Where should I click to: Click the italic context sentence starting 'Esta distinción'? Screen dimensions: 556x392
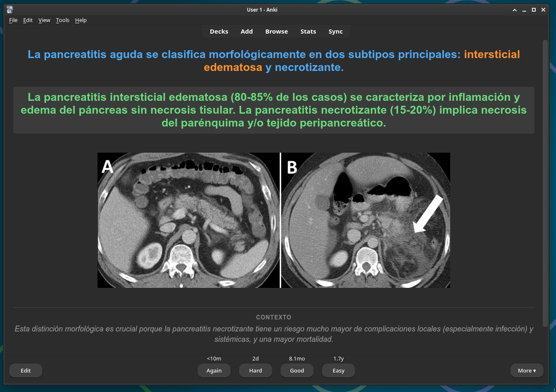[x=274, y=334]
